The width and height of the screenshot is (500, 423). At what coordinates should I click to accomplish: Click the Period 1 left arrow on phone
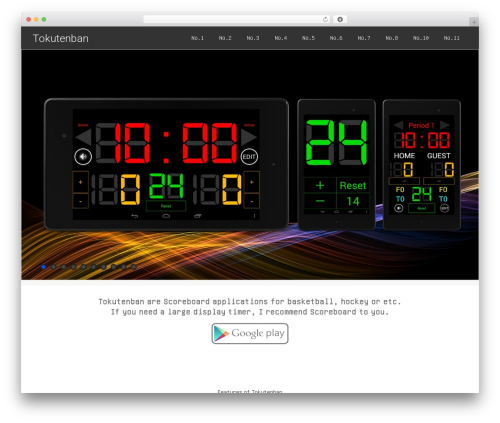point(398,125)
